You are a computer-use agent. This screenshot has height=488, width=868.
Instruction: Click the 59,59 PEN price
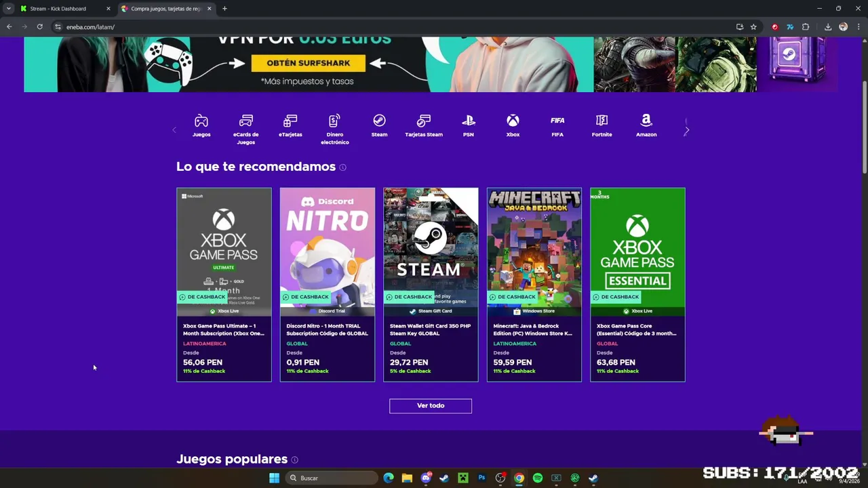tap(513, 363)
